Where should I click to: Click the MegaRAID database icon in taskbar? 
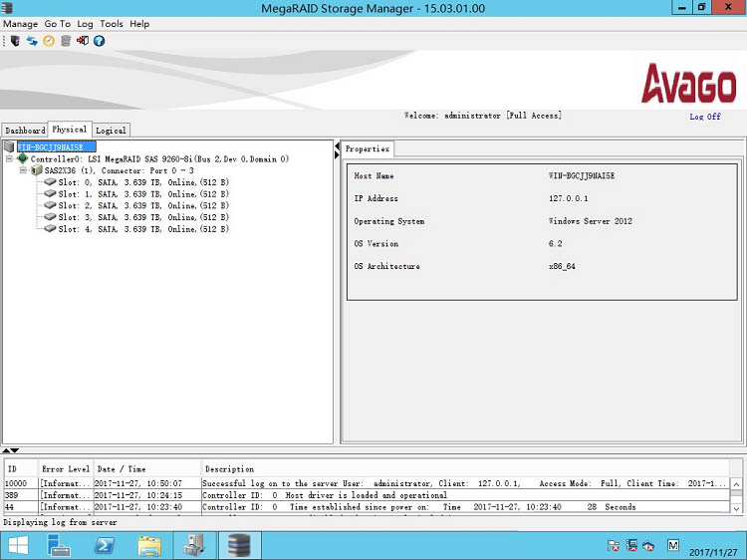[239, 546]
